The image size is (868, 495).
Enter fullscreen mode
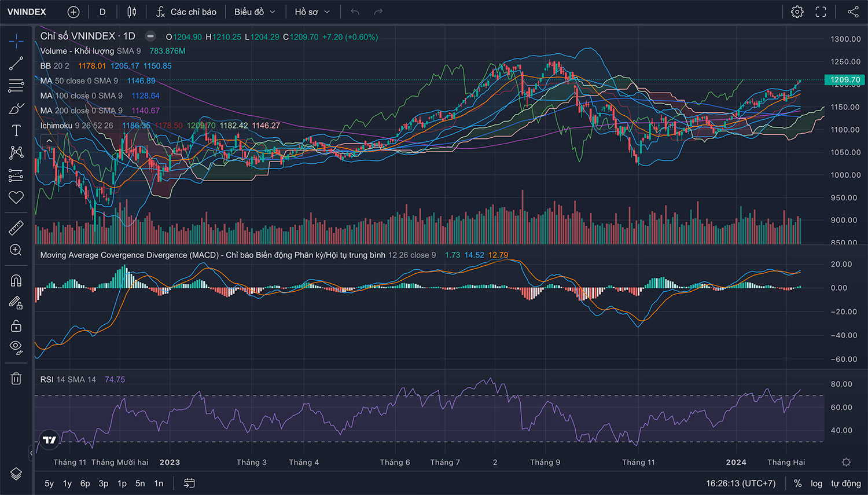821,12
